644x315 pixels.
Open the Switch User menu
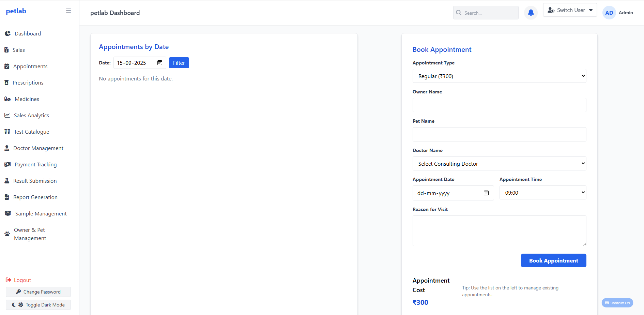pos(569,10)
